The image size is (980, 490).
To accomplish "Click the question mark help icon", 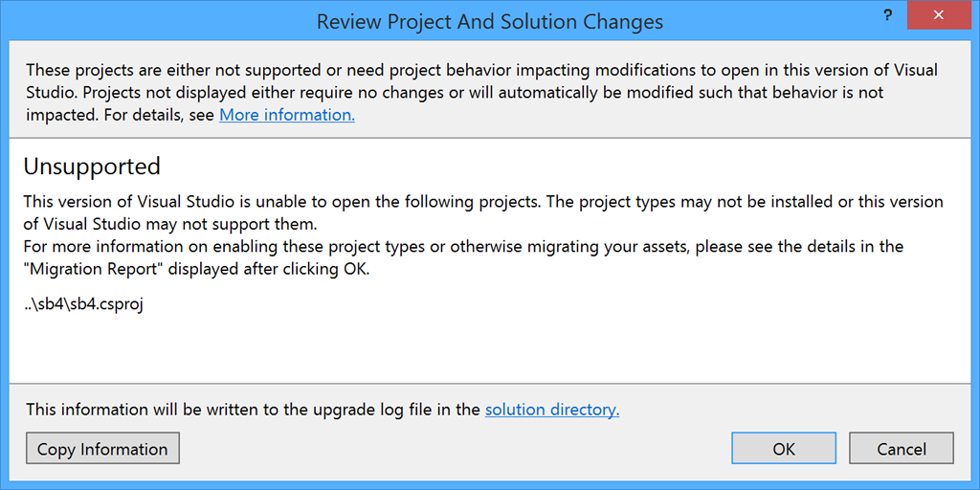I will point(887,17).
